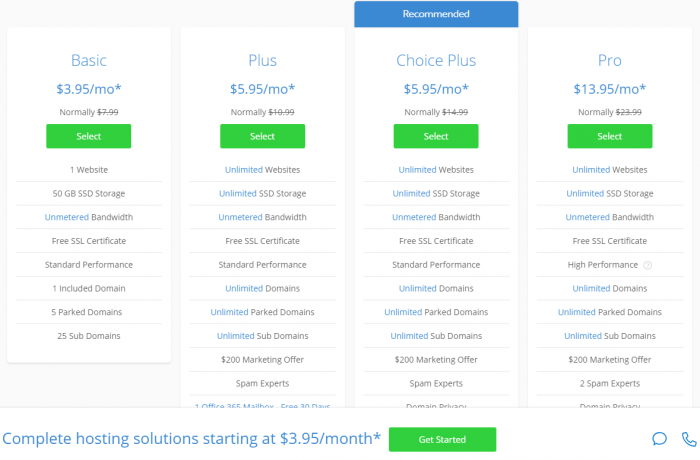Click the Pro $13.95/mo price text
The image size is (700, 460).
coord(609,89)
